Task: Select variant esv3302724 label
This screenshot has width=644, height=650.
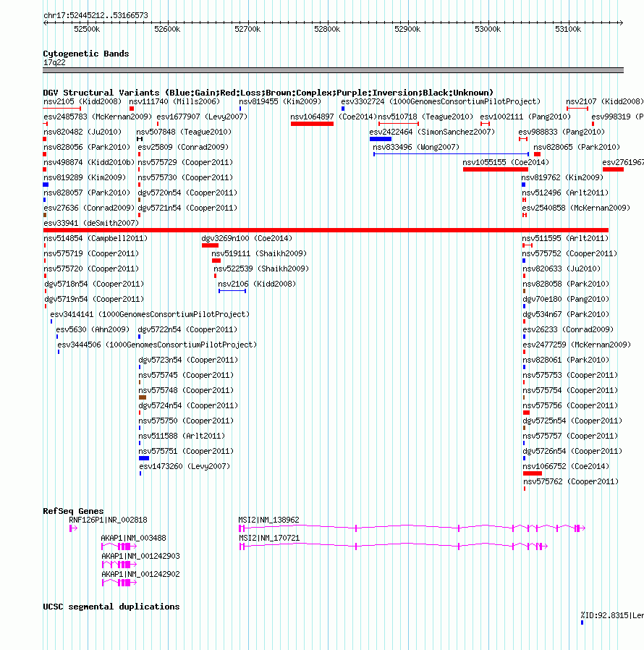Action: 441,101
